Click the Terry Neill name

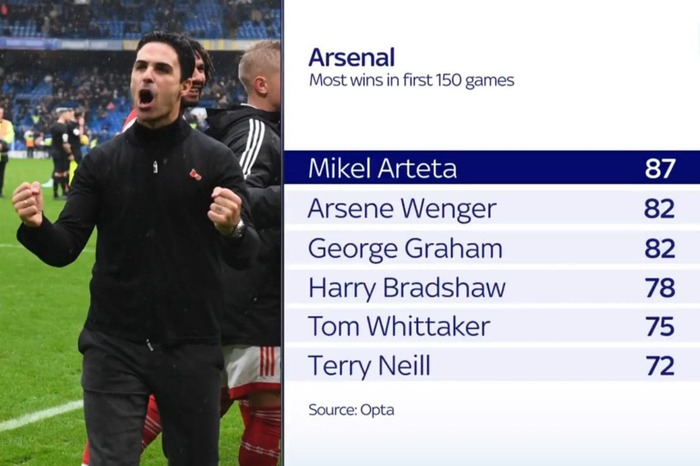point(369,366)
